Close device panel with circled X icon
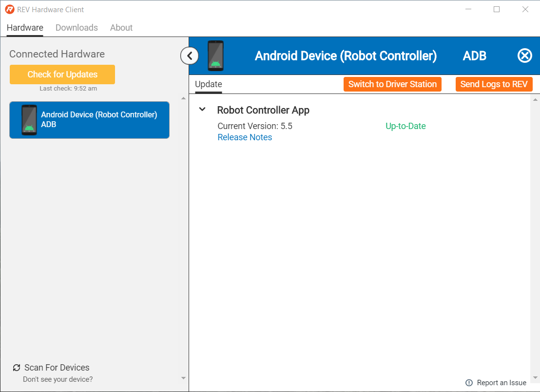Viewport: 540px width, 392px height. coord(524,56)
